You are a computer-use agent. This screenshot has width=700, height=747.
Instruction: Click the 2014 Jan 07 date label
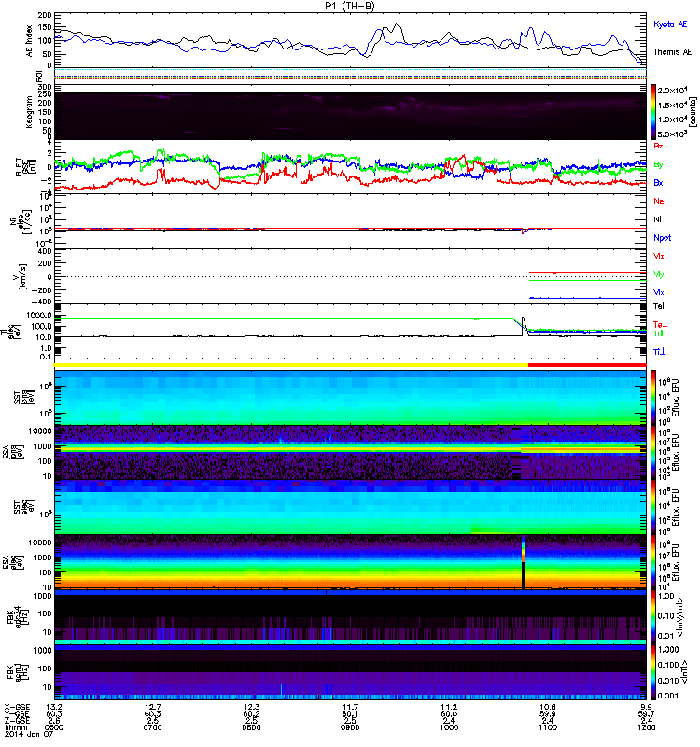pos(29,734)
